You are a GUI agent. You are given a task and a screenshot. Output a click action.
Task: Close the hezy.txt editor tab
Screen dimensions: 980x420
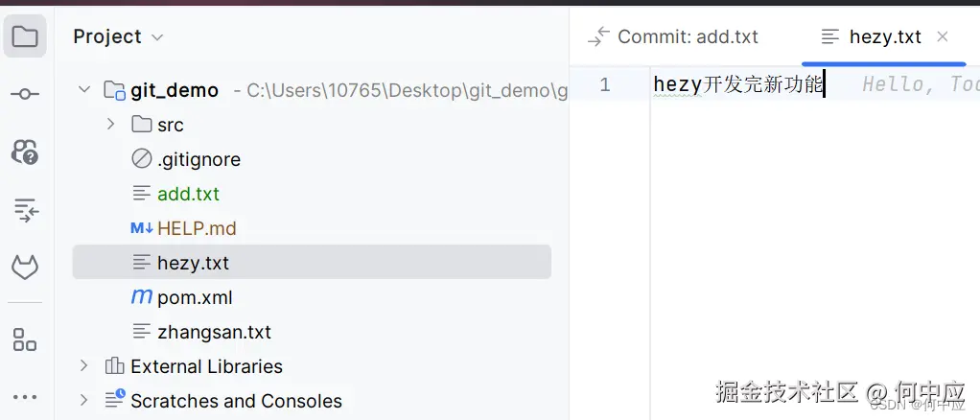[943, 36]
